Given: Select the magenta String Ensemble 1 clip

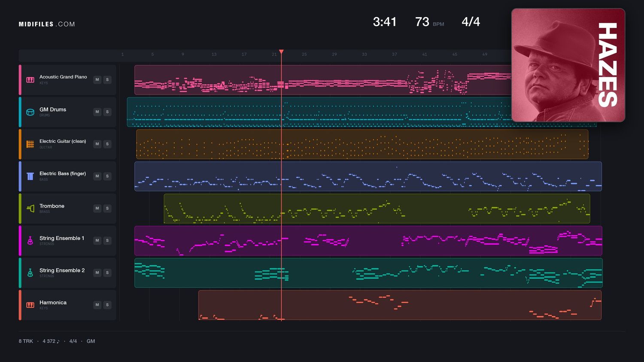Looking at the screenshot, I should [368, 241].
